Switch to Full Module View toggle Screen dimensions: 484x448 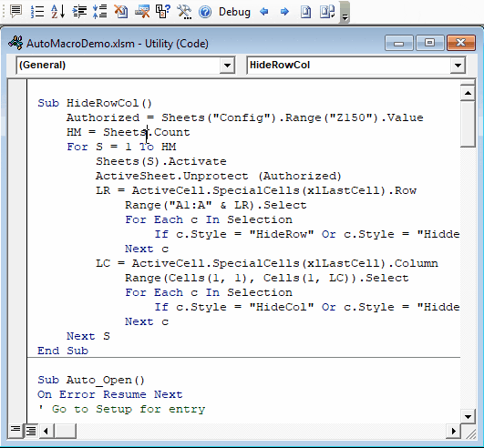30,430
